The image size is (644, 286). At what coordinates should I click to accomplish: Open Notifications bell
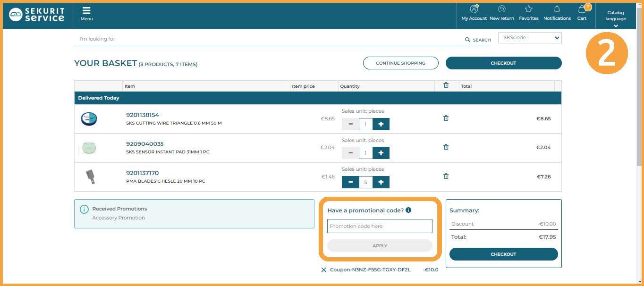click(557, 13)
